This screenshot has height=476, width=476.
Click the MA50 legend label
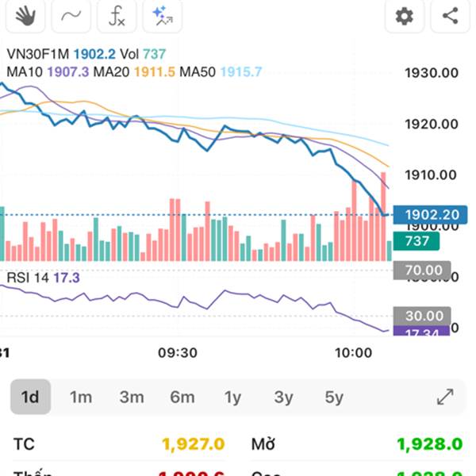pos(198,71)
